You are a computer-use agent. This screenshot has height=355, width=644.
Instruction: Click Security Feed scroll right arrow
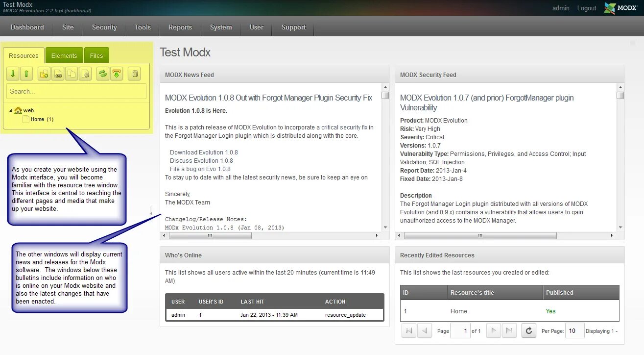coord(612,235)
